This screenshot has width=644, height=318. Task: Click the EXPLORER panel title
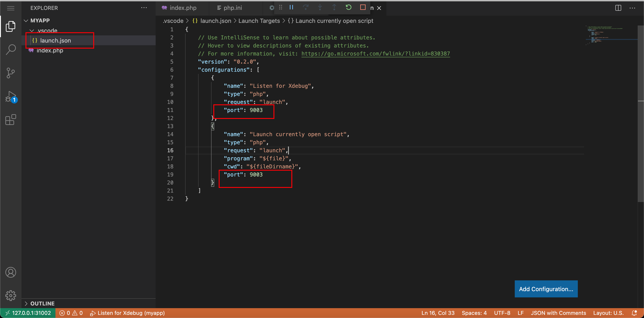click(x=44, y=8)
